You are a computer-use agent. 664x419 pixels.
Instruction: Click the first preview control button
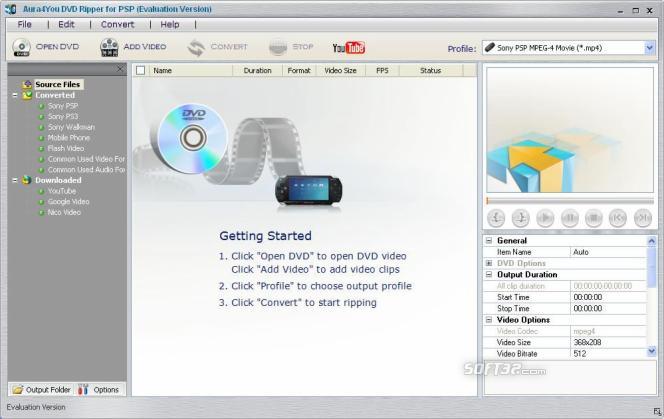tap(496, 218)
